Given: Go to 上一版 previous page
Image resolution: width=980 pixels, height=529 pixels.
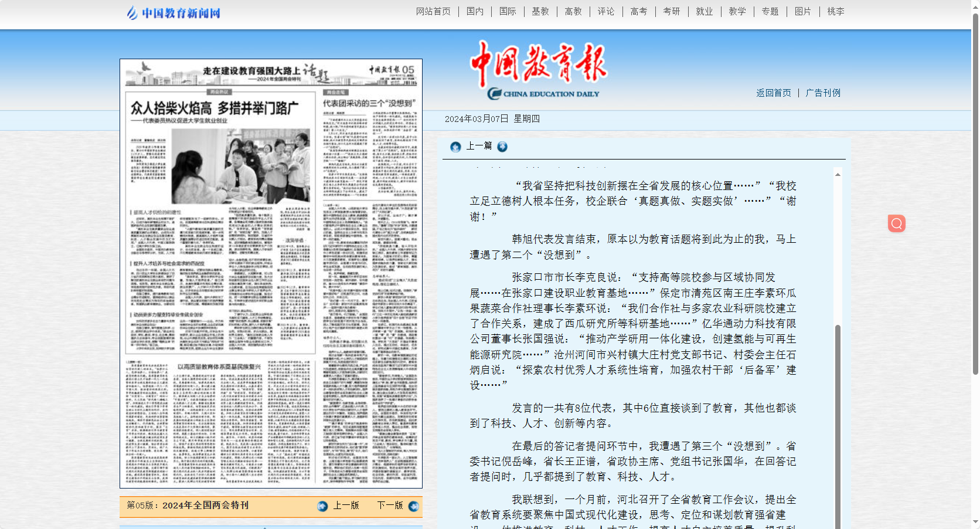Looking at the screenshot, I should pos(346,506).
